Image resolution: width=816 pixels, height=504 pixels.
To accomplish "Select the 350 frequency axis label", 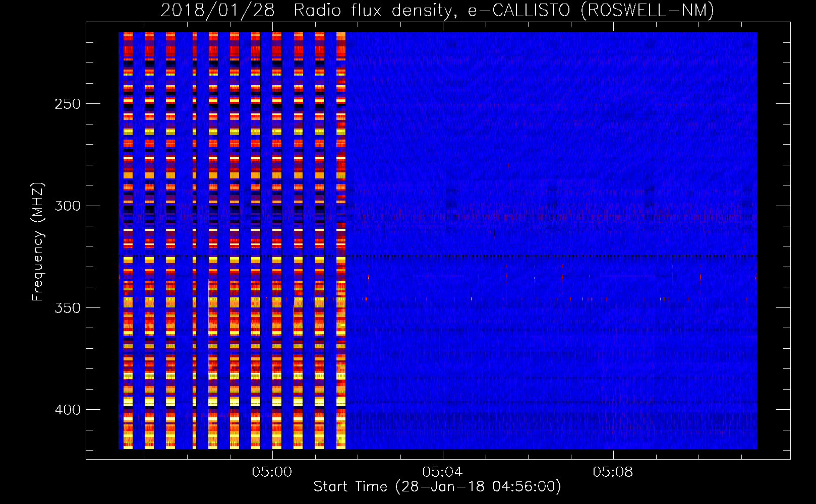I will 67,308.
